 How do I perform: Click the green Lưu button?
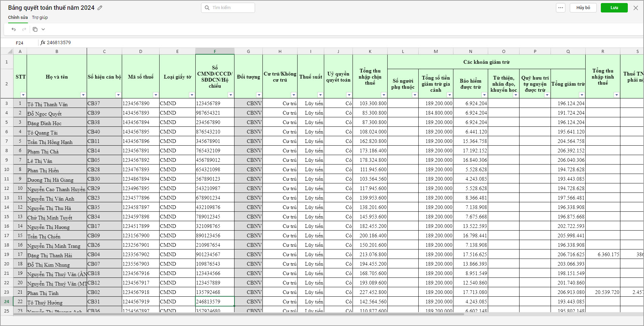click(x=614, y=8)
